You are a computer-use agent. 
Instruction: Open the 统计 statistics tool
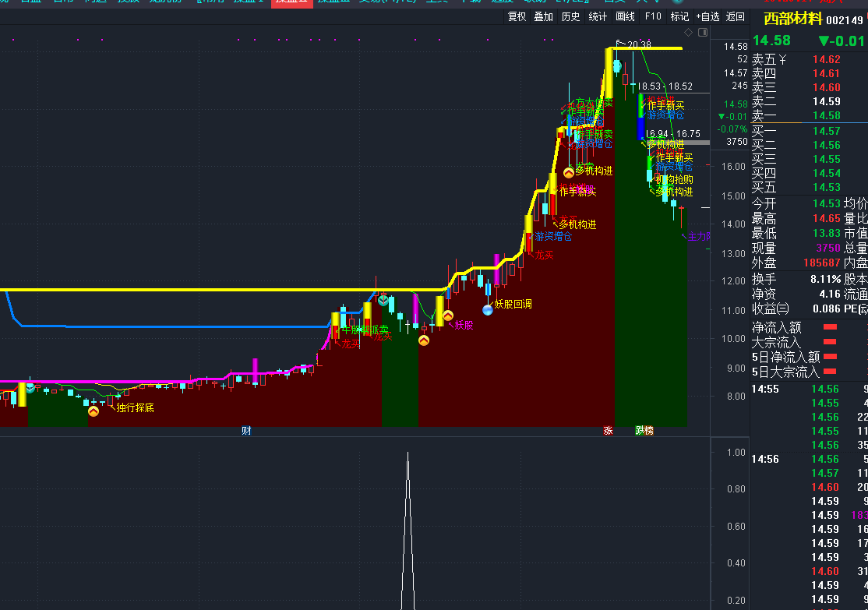(598, 16)
